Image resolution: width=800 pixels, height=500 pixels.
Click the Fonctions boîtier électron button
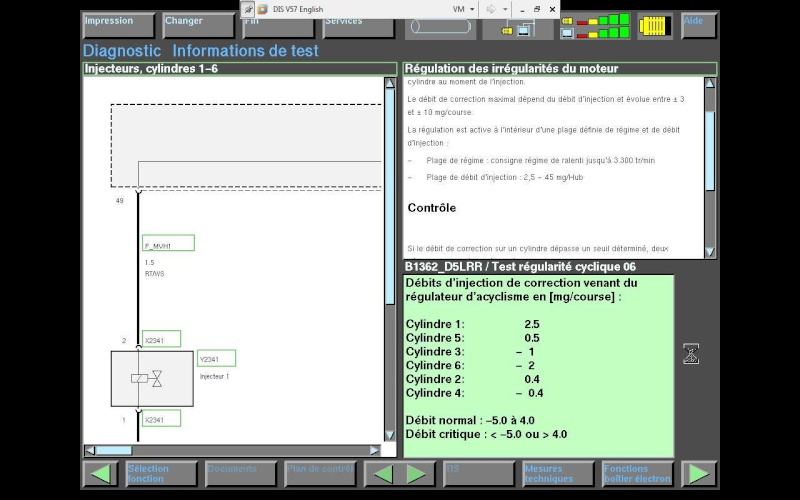coord(638,474)
